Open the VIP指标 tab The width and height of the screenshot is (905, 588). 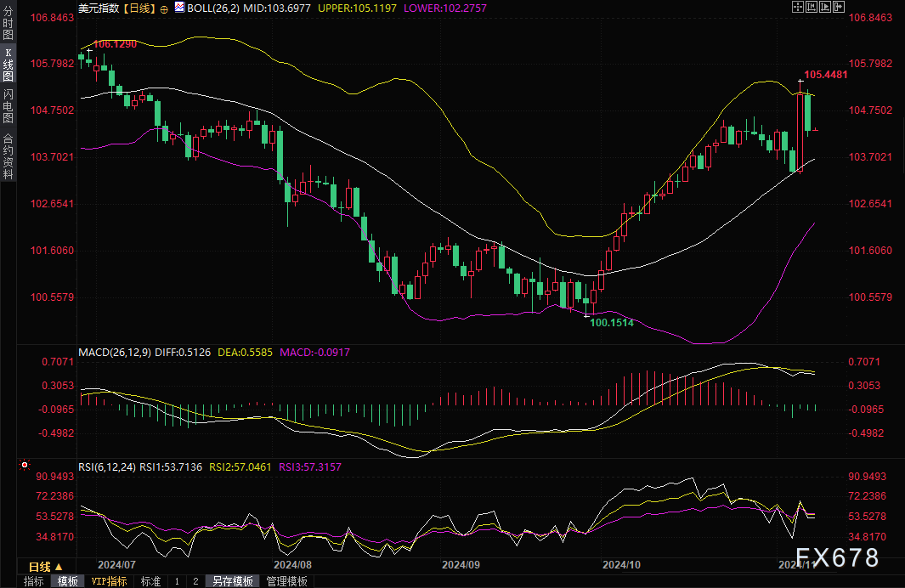pos(109,581)
